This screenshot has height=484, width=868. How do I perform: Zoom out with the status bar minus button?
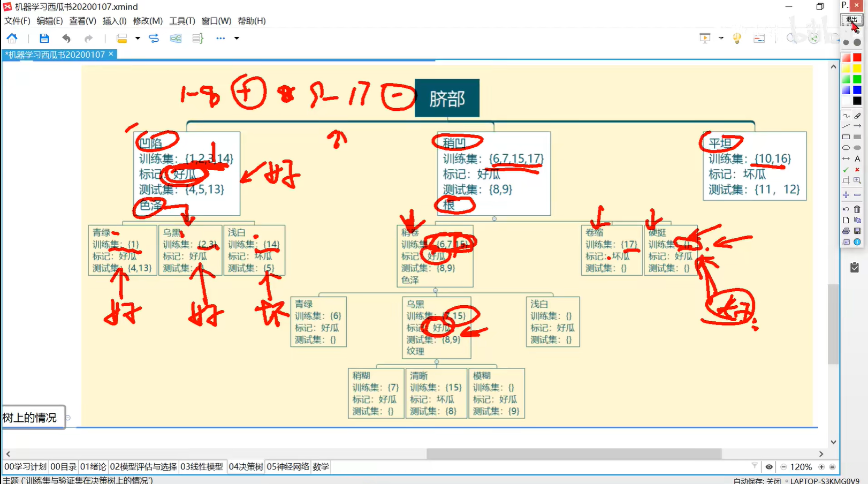tap(783, 467)
